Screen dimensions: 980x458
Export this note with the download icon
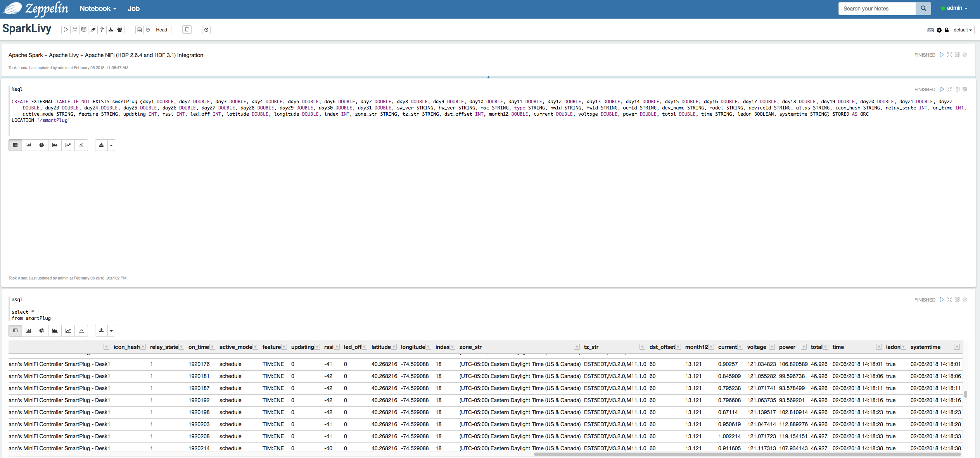click(x=111, y=30)
